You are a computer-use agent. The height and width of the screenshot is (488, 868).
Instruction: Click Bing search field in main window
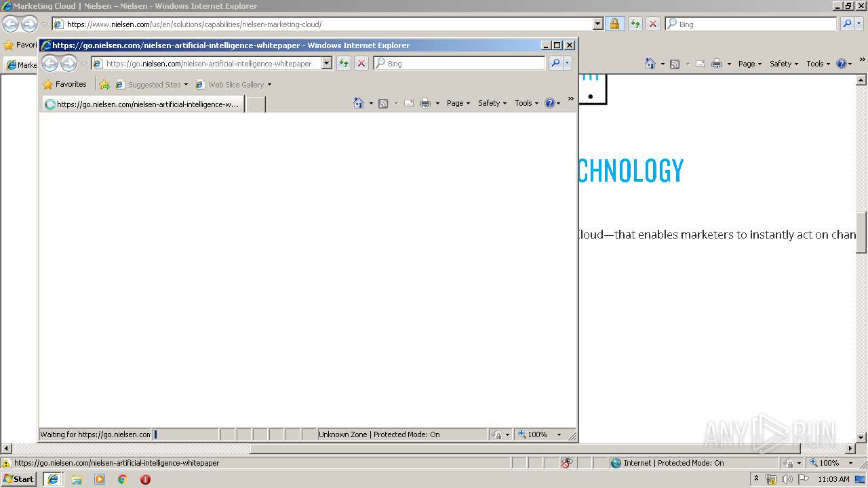(751, 24)
